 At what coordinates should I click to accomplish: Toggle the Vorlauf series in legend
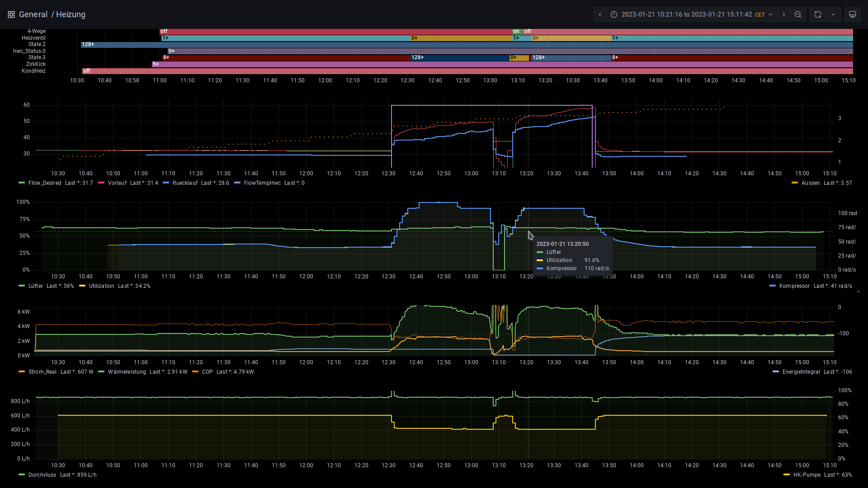pos(117,183)
